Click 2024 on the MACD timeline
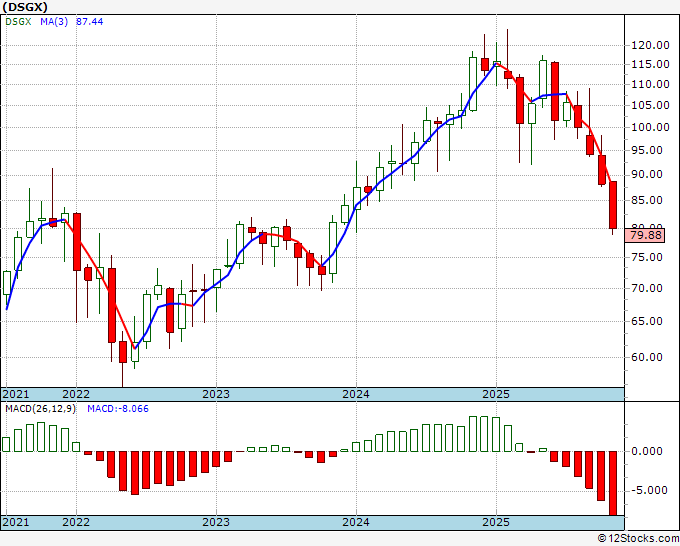 [356, 522]
